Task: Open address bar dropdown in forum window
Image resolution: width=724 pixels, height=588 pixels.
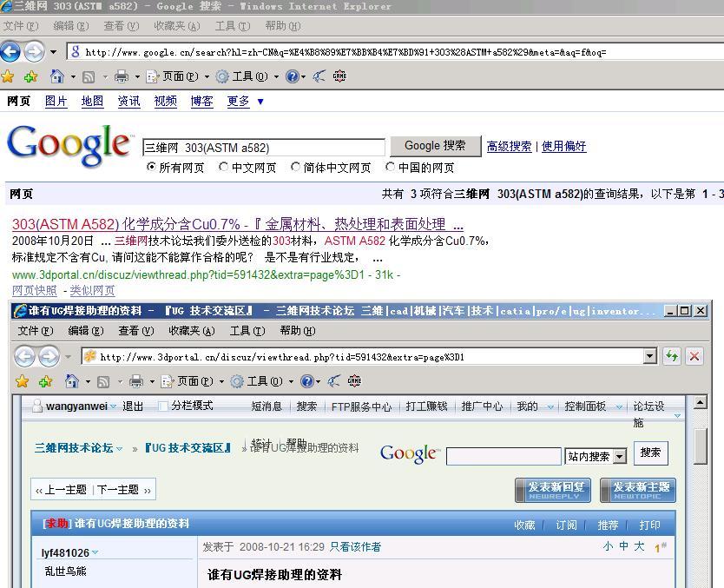Action: (650, 356)
